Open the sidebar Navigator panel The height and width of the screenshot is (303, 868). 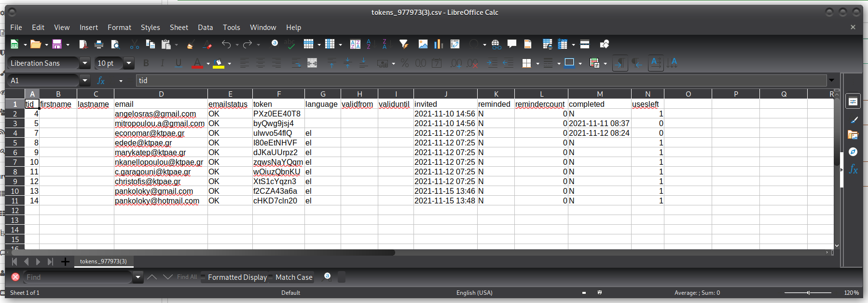[x=853, y=152]
